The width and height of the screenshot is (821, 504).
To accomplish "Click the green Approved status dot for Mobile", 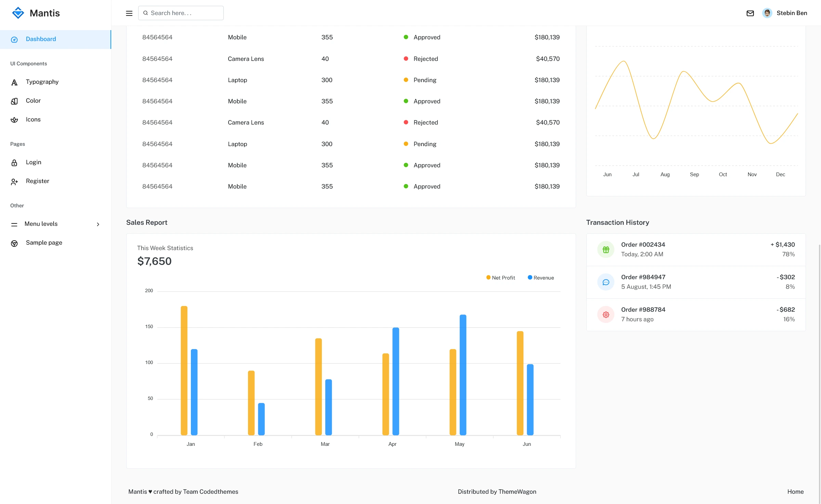I will [406, 37].
